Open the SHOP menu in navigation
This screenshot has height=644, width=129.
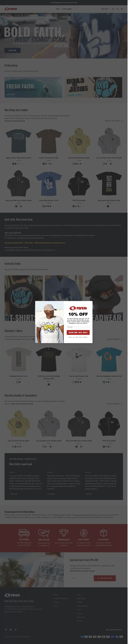58,9
